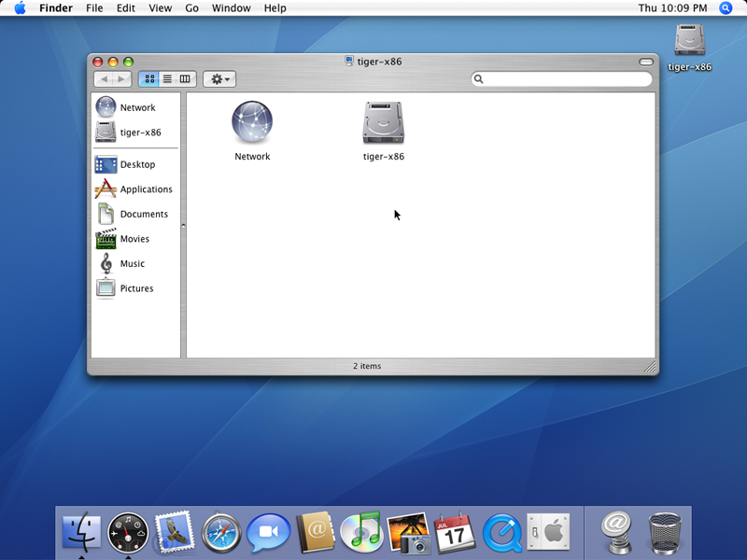Open the Trash in the Dock

(x=665, y=533)
